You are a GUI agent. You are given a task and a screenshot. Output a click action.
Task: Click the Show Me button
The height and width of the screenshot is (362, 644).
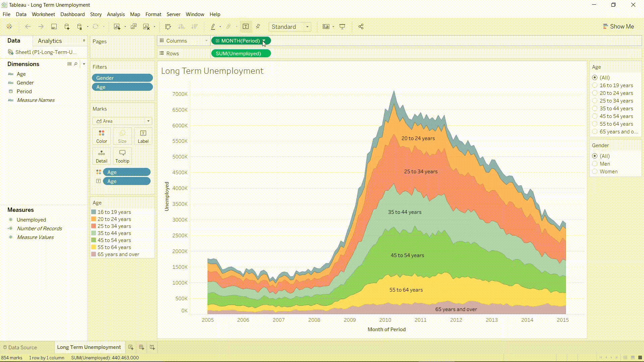tap(618, 26)
